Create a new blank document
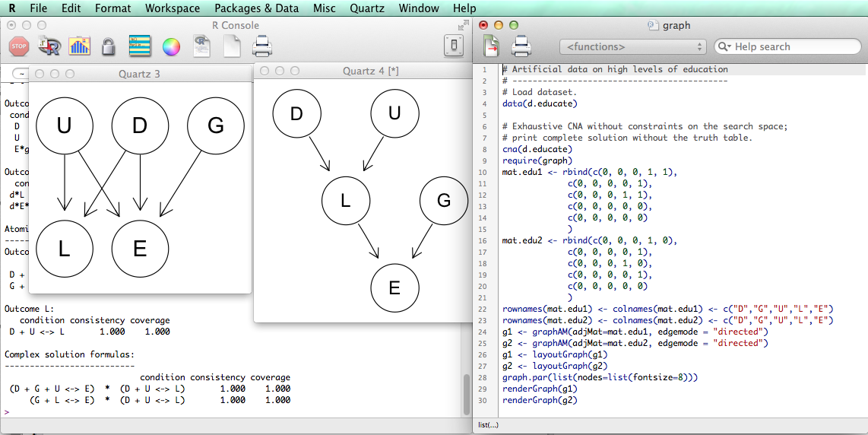This screenshot has width=868, height=435. pos(232,47)
